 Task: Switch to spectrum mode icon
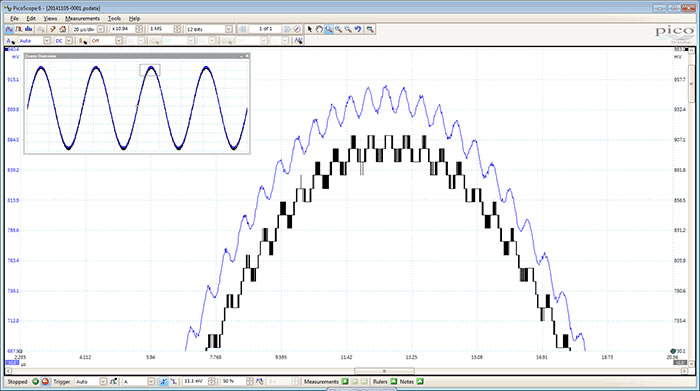29,29
